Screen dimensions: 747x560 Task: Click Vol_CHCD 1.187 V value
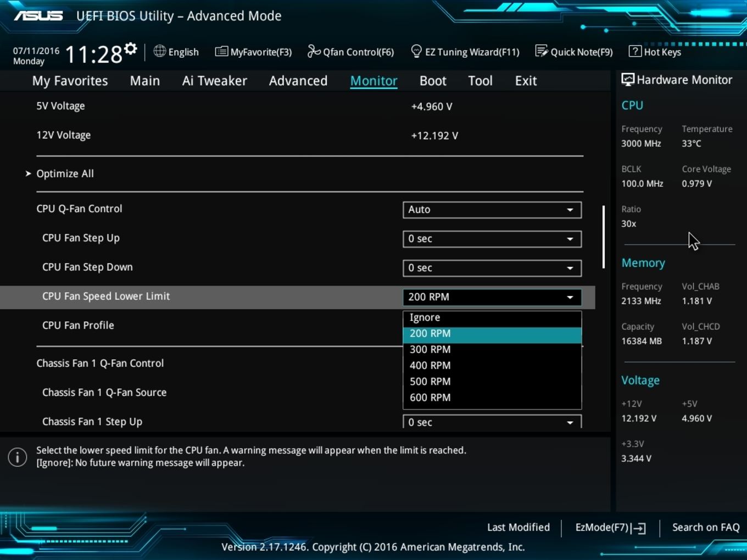coord(696,341)
